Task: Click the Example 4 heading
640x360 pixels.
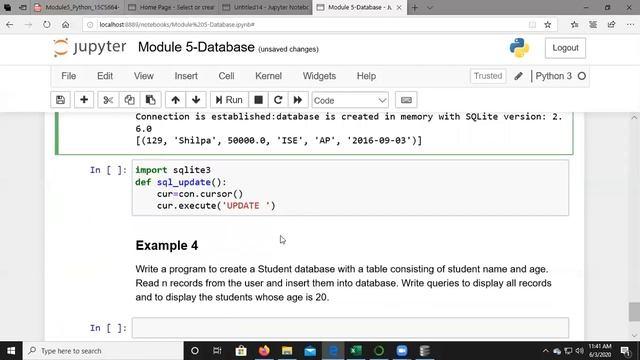Action: 167,245
